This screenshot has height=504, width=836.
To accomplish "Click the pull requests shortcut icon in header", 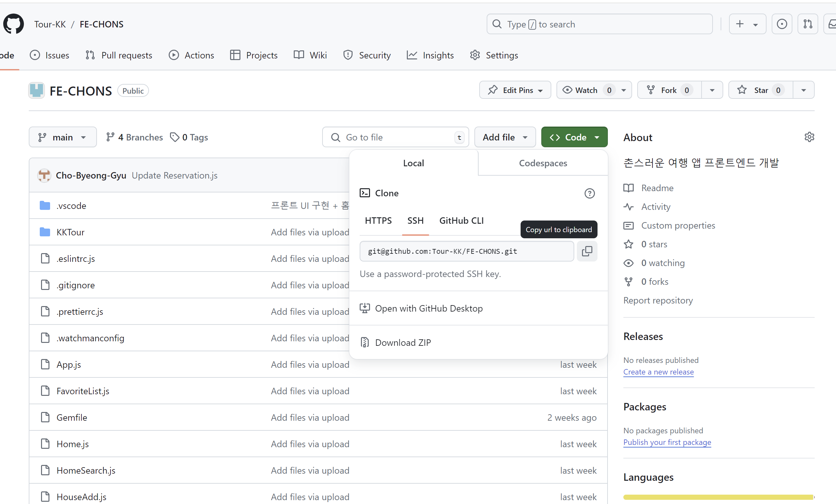I will click(808, 24).
